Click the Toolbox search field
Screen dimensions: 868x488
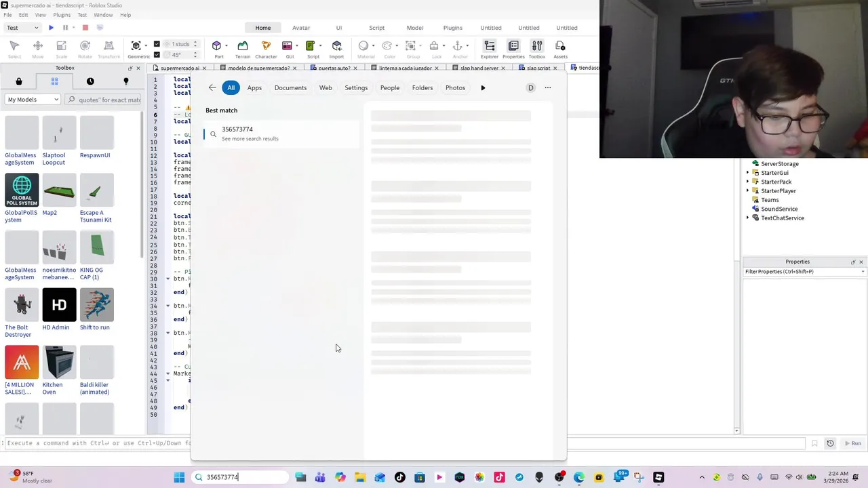click(104, 100)
